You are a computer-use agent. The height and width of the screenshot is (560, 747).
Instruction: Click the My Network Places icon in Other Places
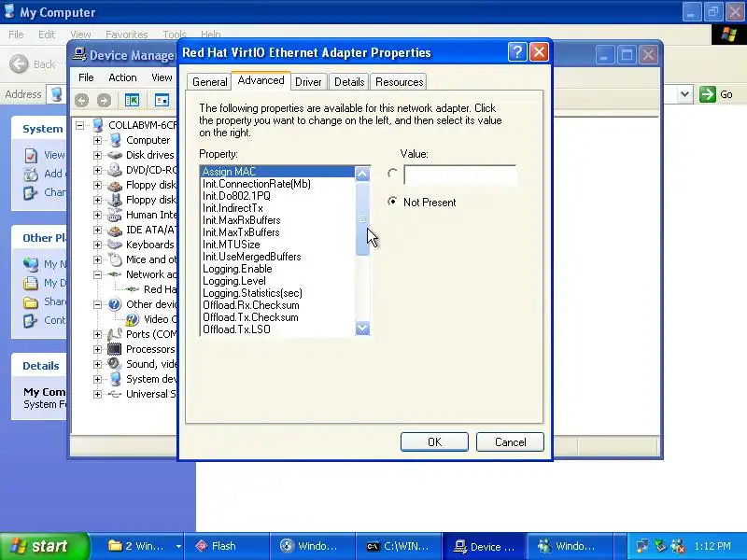tap(31, 264)
